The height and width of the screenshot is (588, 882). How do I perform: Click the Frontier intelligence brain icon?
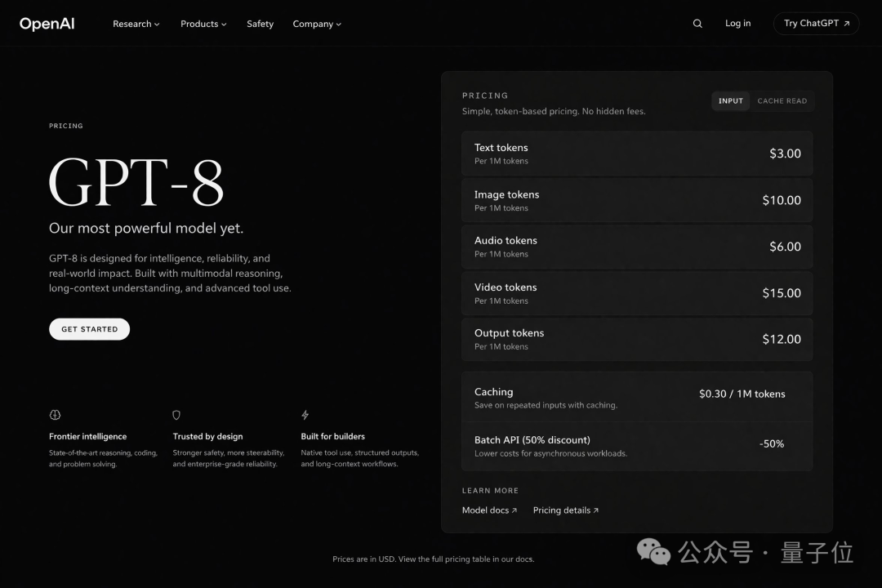(55, 415)
